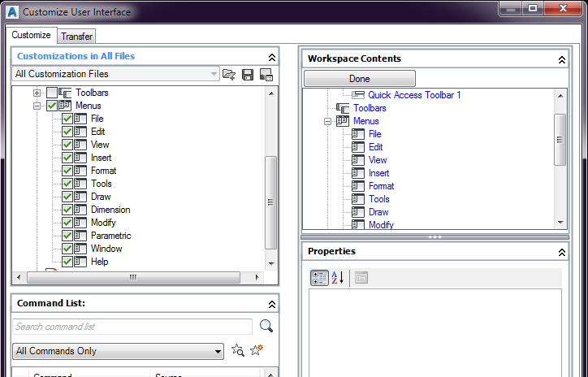Uncheck the Insert menu checkbox
The height and width of the screenshot is (377, 588).
(x=67, y=158)
